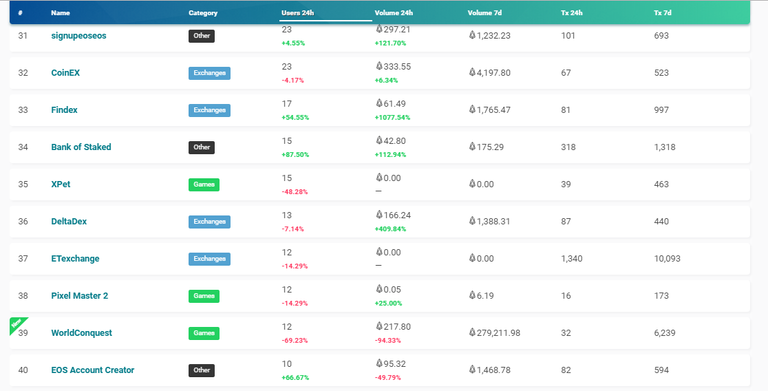This screenshot has width=768, height=391.
Task: Click the -48.28% users change for XPet
Action: [x=295, y=192]
